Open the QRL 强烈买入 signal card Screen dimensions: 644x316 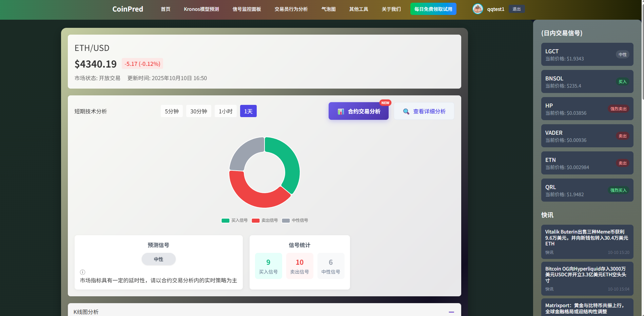[x=587, y=190]
